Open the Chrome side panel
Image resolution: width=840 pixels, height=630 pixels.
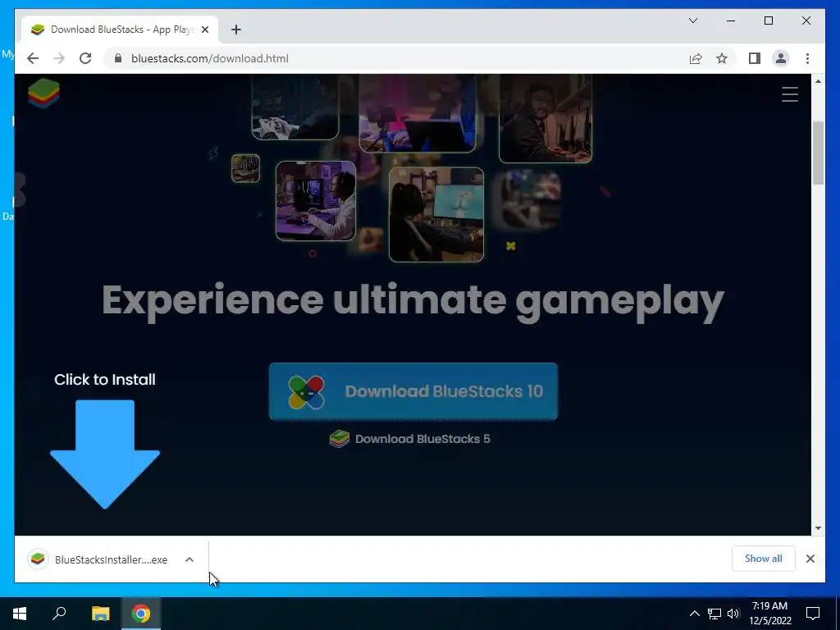pyautogui.click(x=755, y=58)
